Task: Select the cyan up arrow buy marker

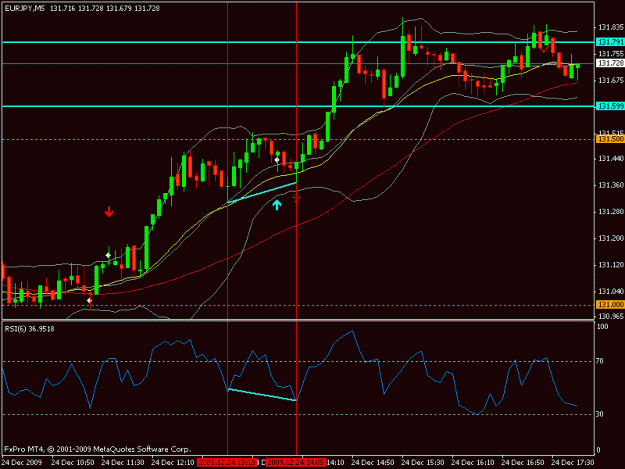Action: click(x=277, y=205)
